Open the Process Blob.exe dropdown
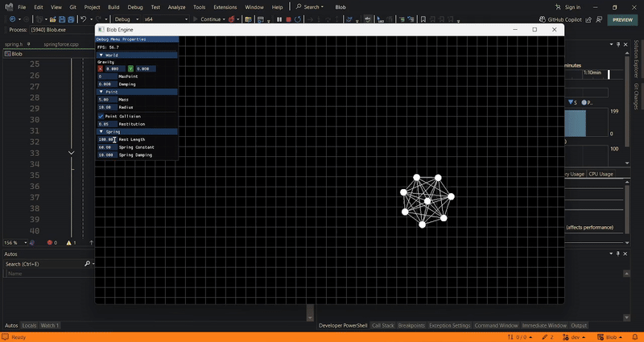 pyautogui.click(x=62, y=30)
